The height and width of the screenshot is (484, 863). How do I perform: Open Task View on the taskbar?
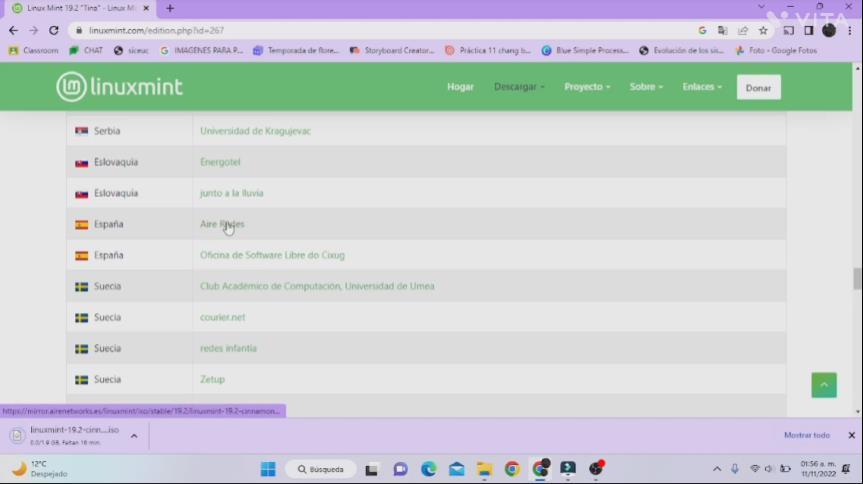point(372,470)
